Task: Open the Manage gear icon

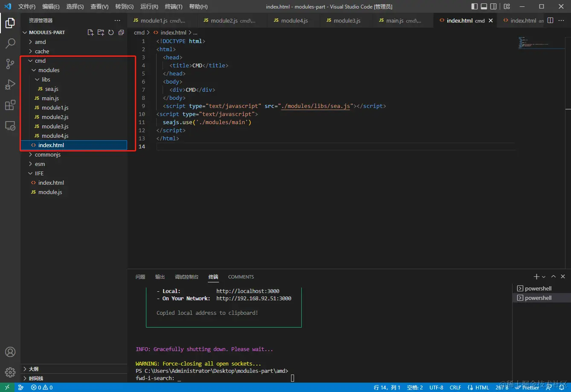Action: click(10, 372)
